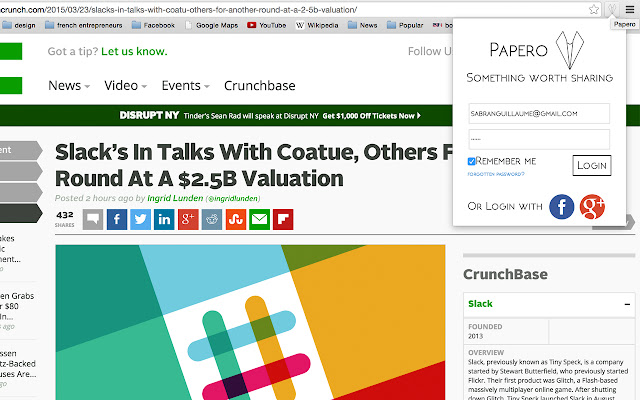640x400 pixels.
Task: Click DISRUPT NY banner text
Action: [x=149, y=116]
